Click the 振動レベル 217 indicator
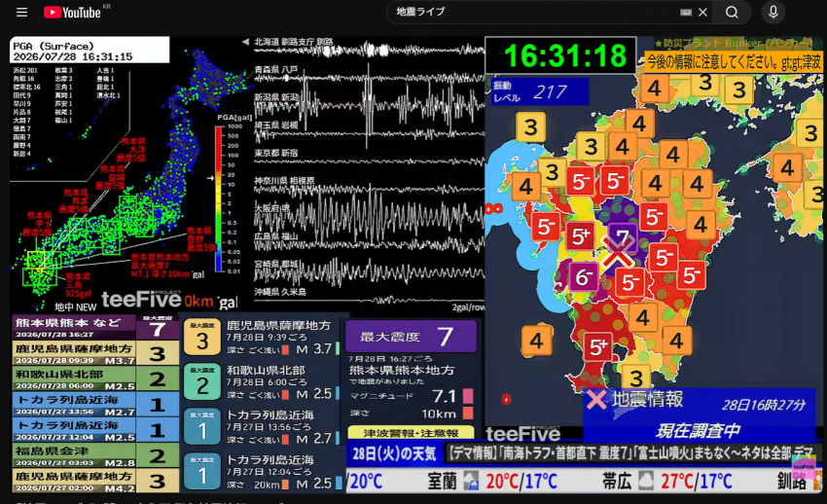This screenshot has width=827, height=504. coord(540,91)
